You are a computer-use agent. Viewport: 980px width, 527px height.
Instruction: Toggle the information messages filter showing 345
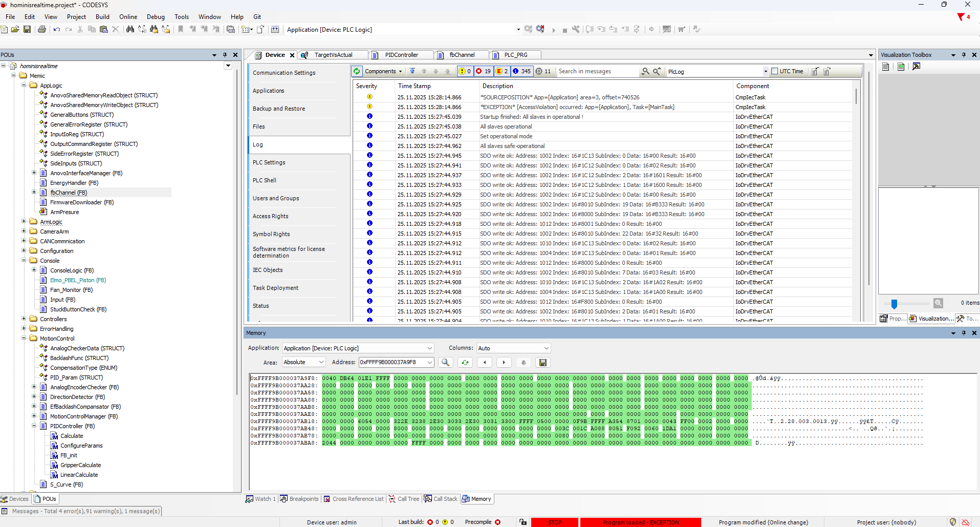(x=521, y=71)
